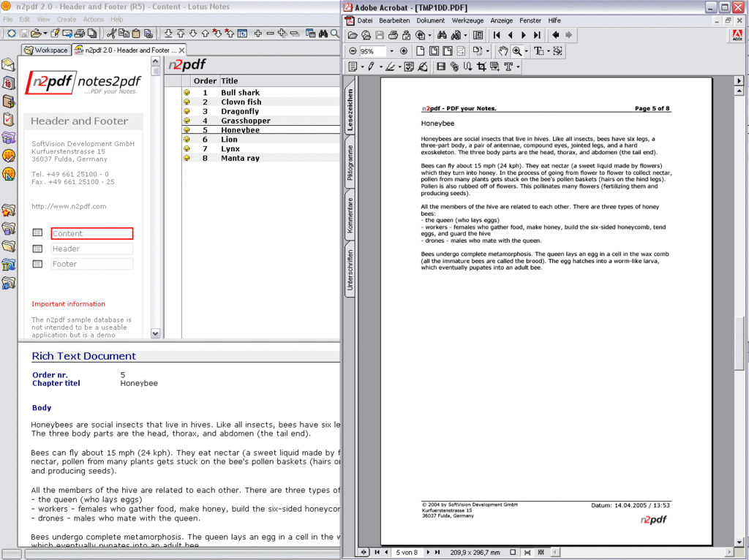Go to first page in Acrobat toolbar
This screenshot has width=749, height=560.
[497, 35]
